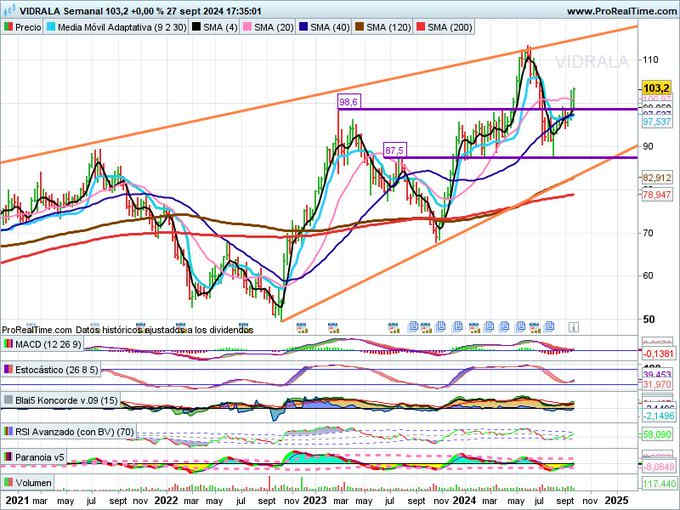Select the SMA (40) legend entry
This screenshot has height=510, width=680.
pos(324,27)
